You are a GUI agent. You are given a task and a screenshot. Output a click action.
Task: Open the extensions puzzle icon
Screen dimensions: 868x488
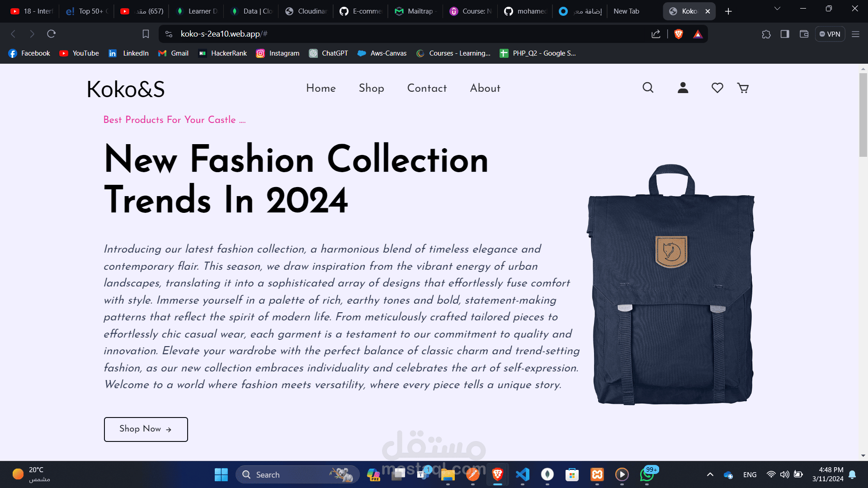[766, 34]
